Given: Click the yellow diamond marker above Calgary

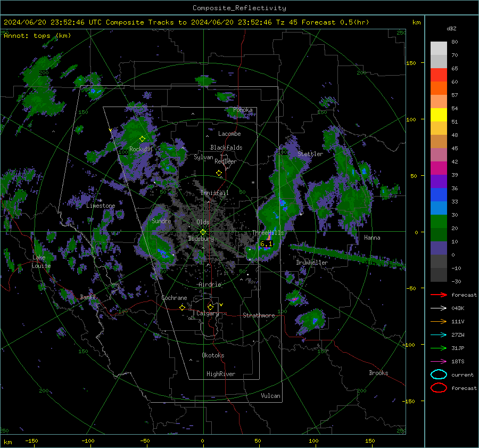Looking at the screenshot, I should [x=210, y=307].
